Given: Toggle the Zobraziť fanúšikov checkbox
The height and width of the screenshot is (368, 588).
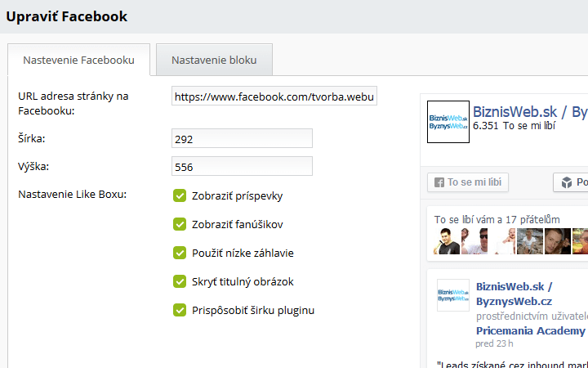Looking at the screenshot, I should 180,224.
